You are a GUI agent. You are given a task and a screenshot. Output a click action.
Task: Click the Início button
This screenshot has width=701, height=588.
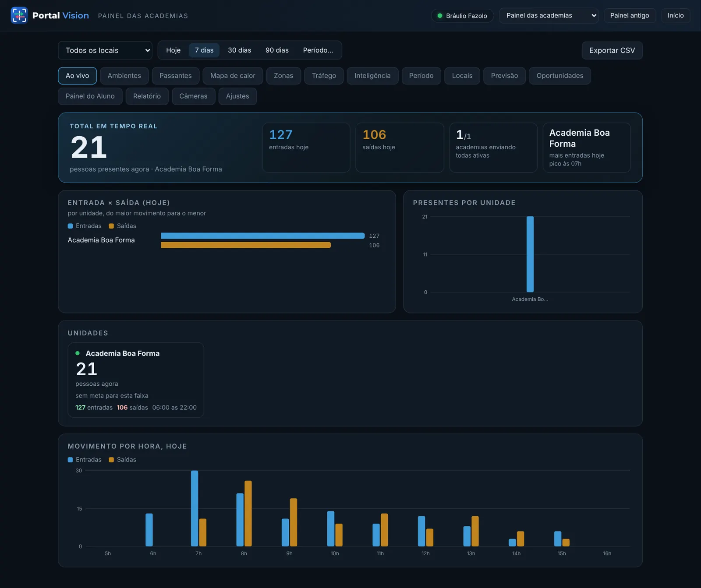(676, 16)
